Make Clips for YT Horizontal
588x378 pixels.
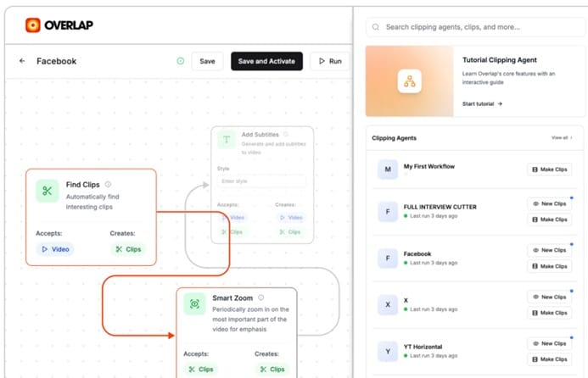click(549, 359)
